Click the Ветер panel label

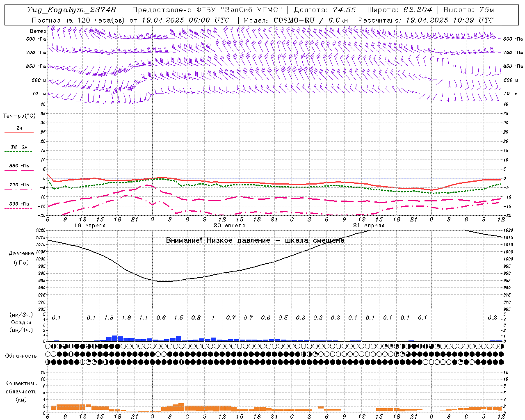(x=38, y=31)
